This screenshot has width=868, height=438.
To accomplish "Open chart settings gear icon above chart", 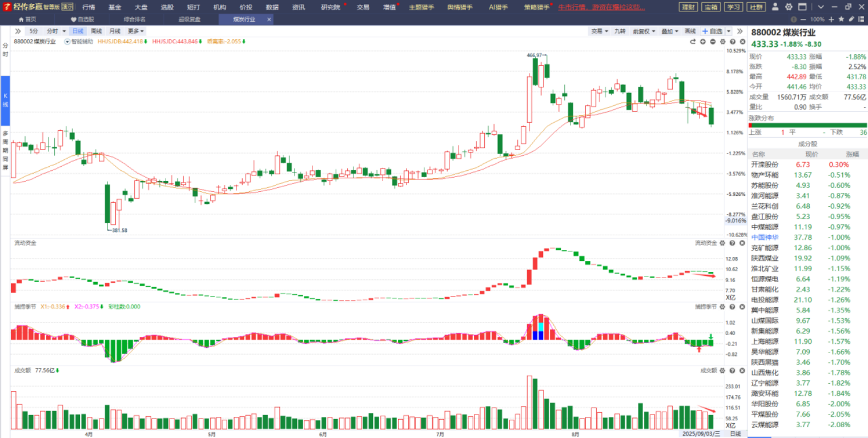I will click(722, 42).
